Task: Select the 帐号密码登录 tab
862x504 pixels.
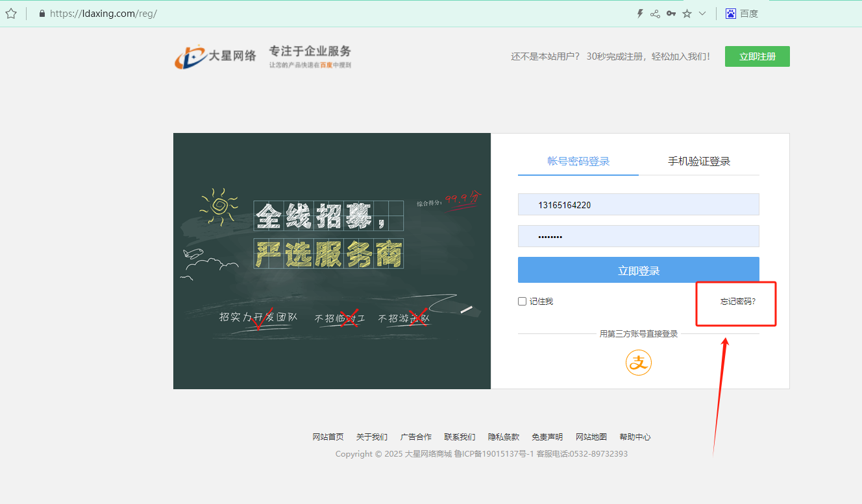Action: 578,162
